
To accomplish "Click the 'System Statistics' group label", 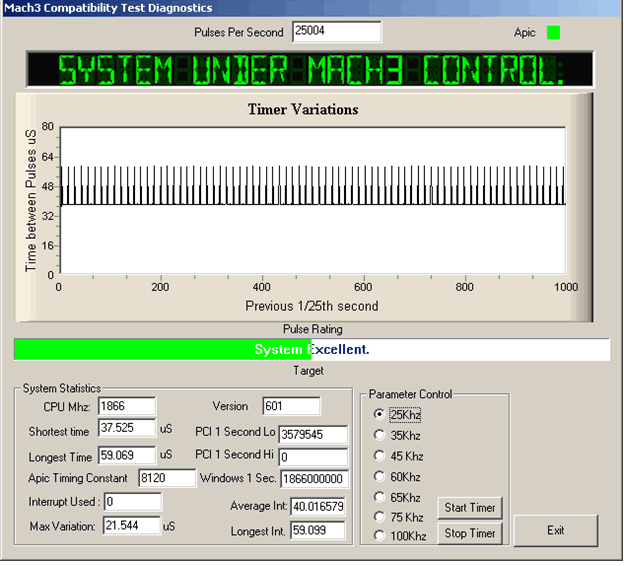I will (x=62, y=388).
